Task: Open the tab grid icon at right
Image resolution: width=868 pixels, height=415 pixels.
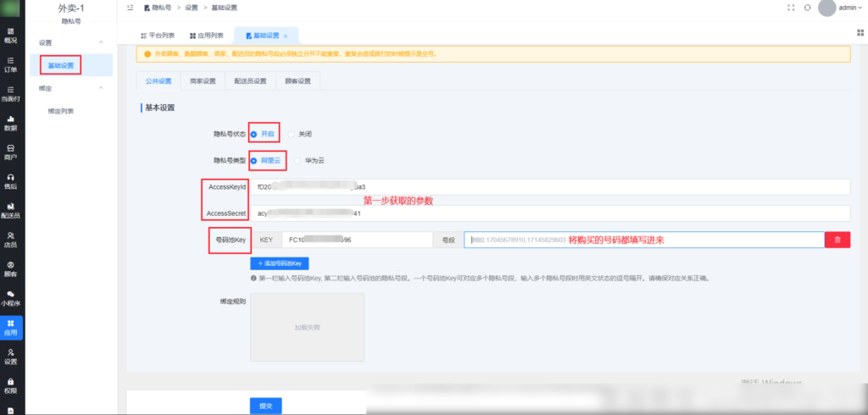Action: (860, 32)
